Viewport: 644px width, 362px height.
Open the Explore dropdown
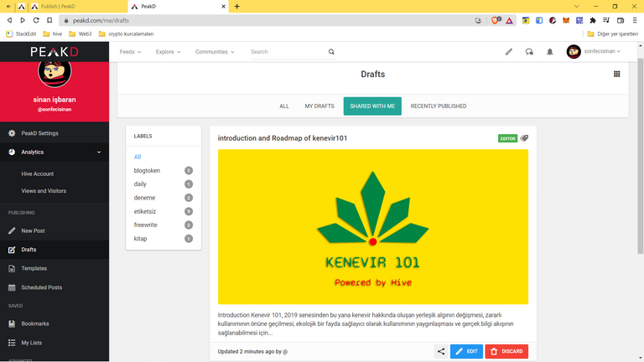[x=168, y=52]
